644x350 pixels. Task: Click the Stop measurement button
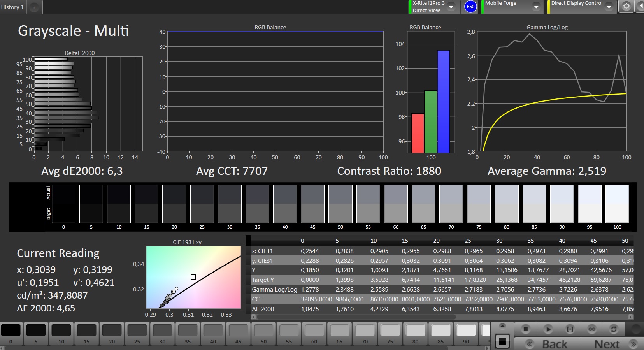[x=525, y=329]
